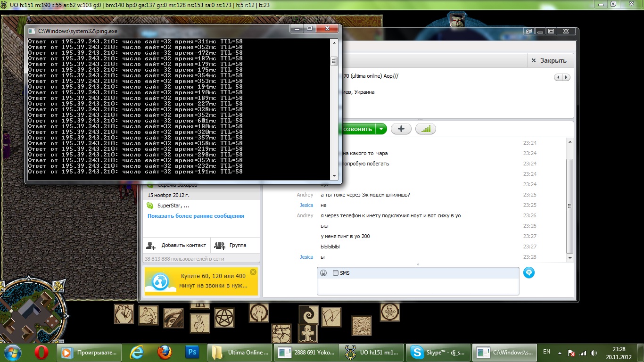Screen dimensions: 644x362
Task: Click the Закрыть button in Skype
Action: tap(549, 60)
